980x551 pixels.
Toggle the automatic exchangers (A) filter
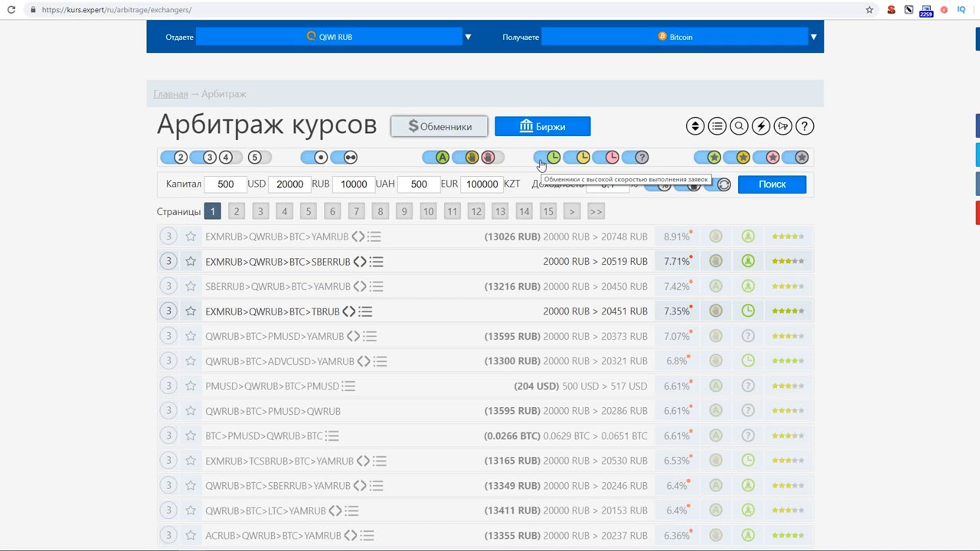coord(436,157)
